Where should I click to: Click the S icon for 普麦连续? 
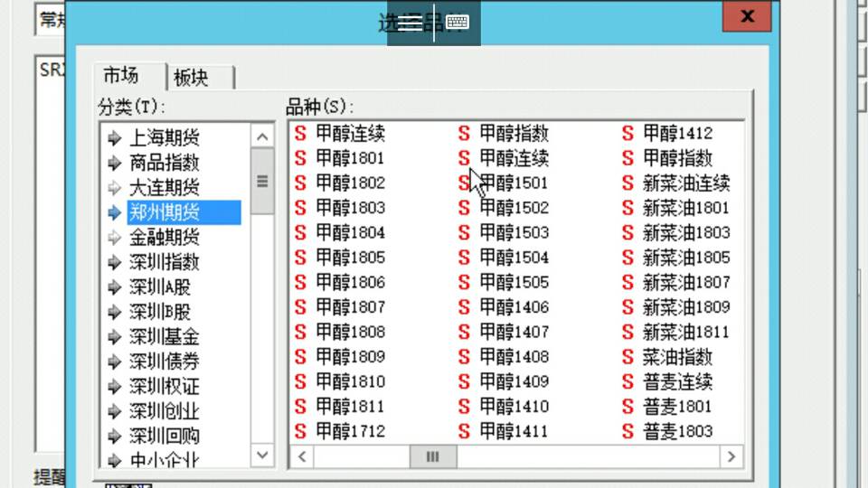click(627, 381)
